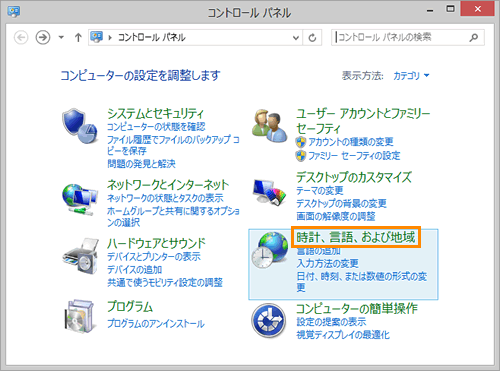Open the System and Security shield icon
The image size is (500, 371).
(x=80, y=126)
